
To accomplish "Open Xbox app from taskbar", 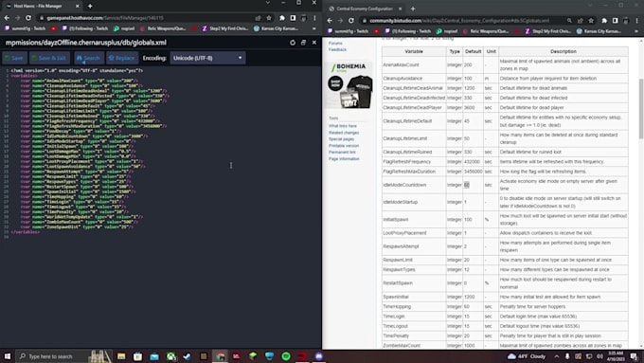I will [x=170, y=356].
